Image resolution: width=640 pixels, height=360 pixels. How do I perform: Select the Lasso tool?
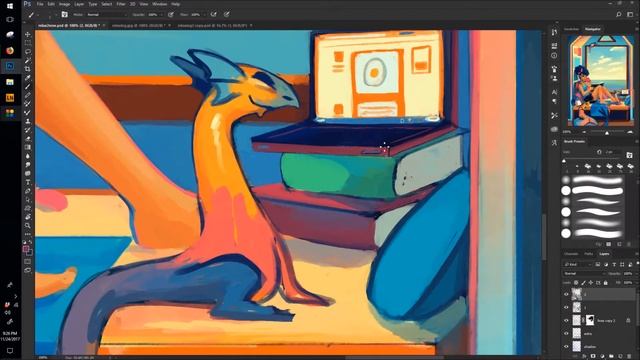pos(27,51)
